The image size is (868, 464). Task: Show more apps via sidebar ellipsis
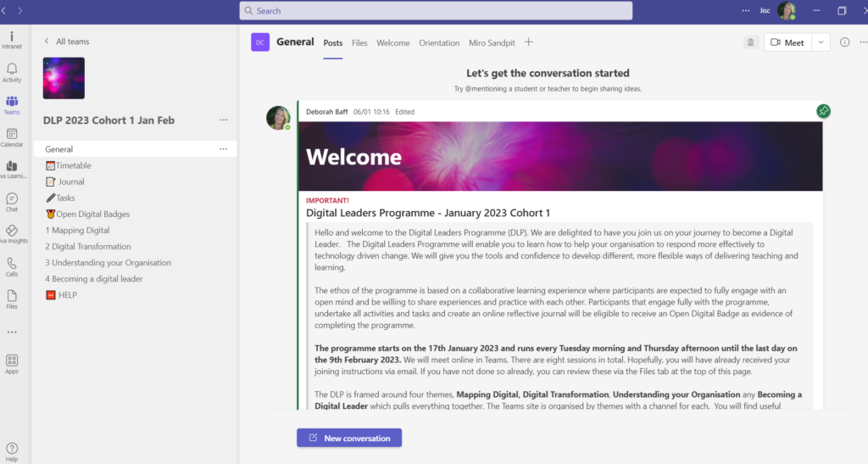coord(12,332)
